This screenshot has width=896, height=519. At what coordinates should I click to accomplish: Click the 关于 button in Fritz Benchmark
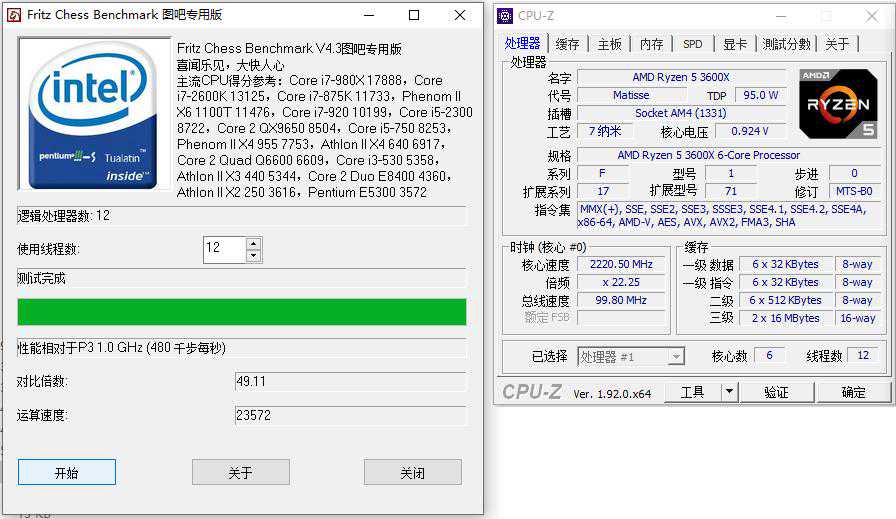click(x=240, y=473)
